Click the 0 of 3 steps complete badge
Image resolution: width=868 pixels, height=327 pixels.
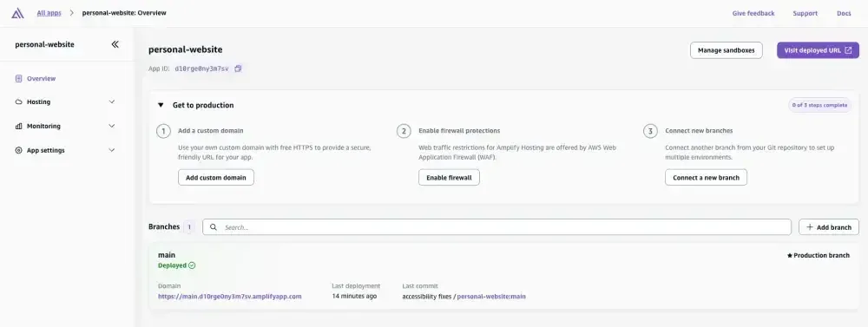(x=820, y=105)
